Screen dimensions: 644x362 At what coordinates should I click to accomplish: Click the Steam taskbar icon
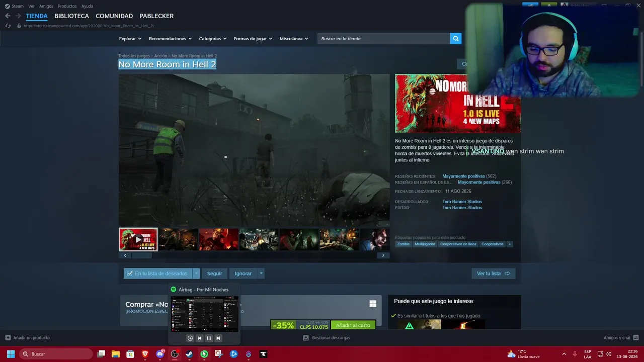(189, 354)
